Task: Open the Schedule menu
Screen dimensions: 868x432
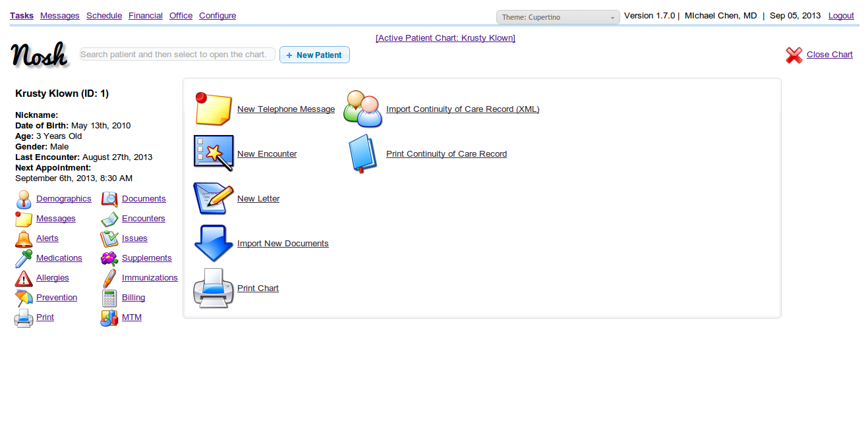Action: 104,16
